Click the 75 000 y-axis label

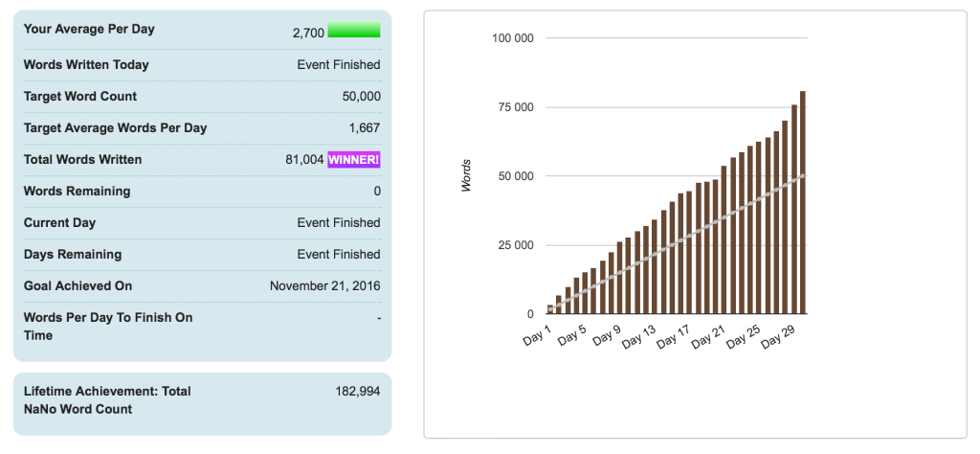tap(516, 107)
